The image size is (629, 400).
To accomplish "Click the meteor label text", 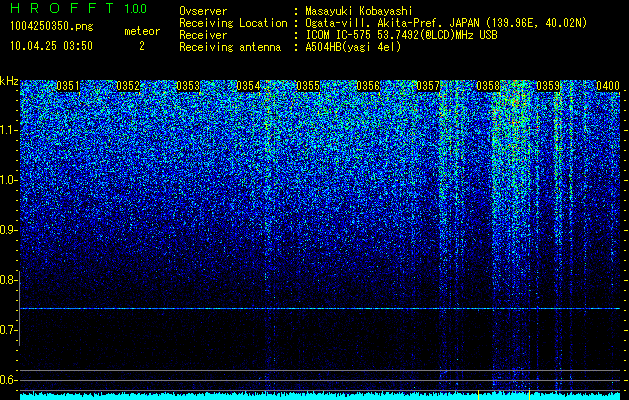I will click(x=142, y=31).
